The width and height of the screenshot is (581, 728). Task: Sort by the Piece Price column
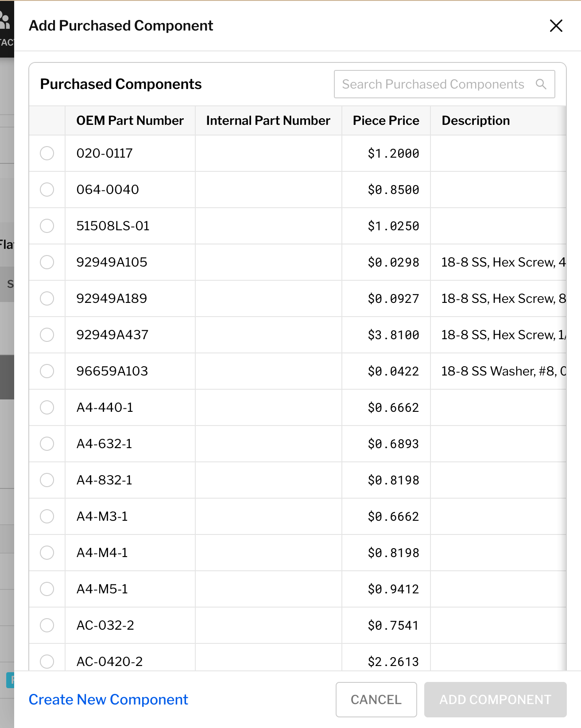coord(386,120)
